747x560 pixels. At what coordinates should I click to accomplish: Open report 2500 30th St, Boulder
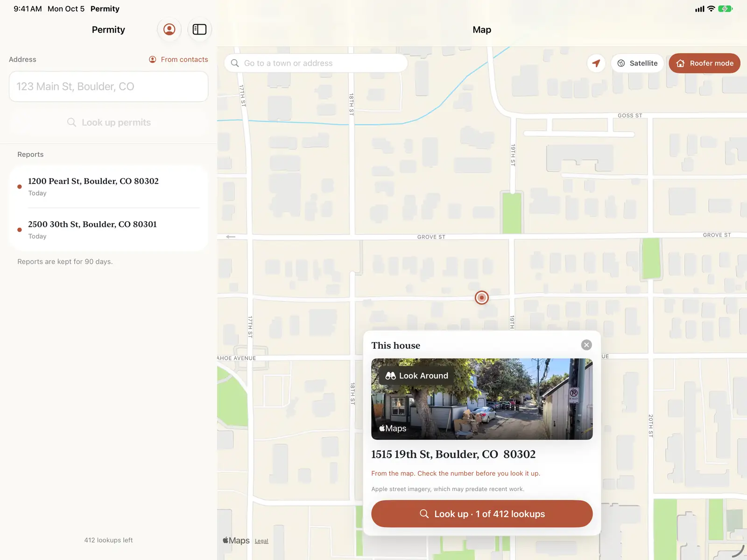tap(108, 230)
